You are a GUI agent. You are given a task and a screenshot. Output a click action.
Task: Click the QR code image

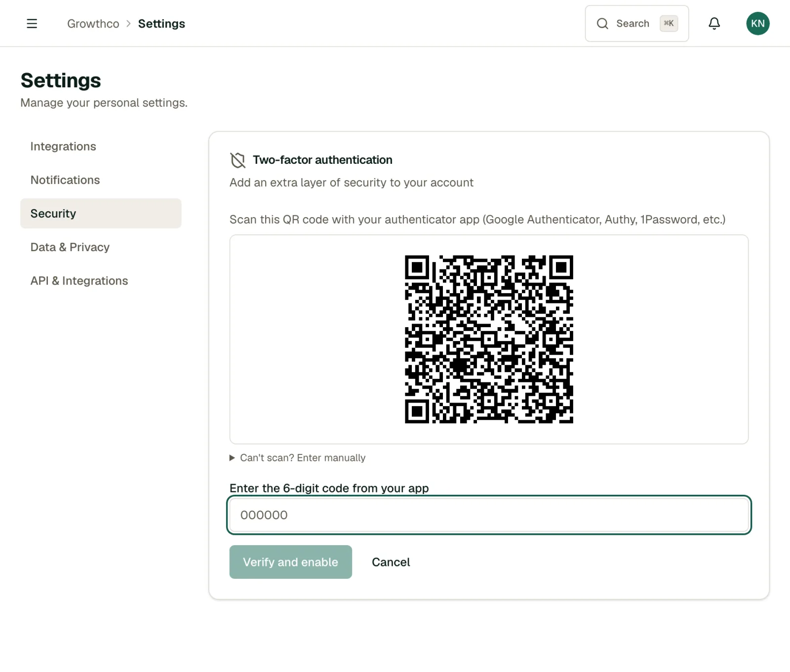(x=489, y=339)
